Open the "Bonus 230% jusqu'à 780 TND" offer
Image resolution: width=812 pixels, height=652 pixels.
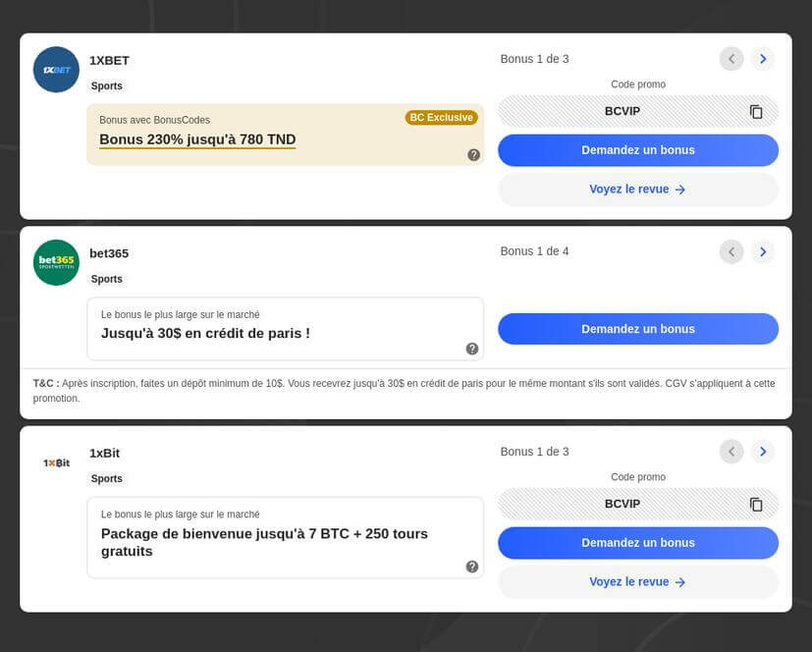pyautogui.click(x=197, y=139)
